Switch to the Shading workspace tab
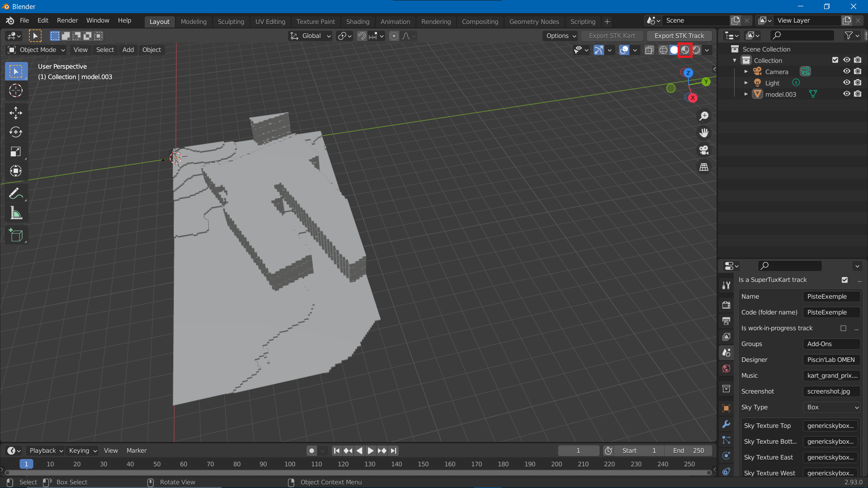868x488 pixels. tap(358, 22)
